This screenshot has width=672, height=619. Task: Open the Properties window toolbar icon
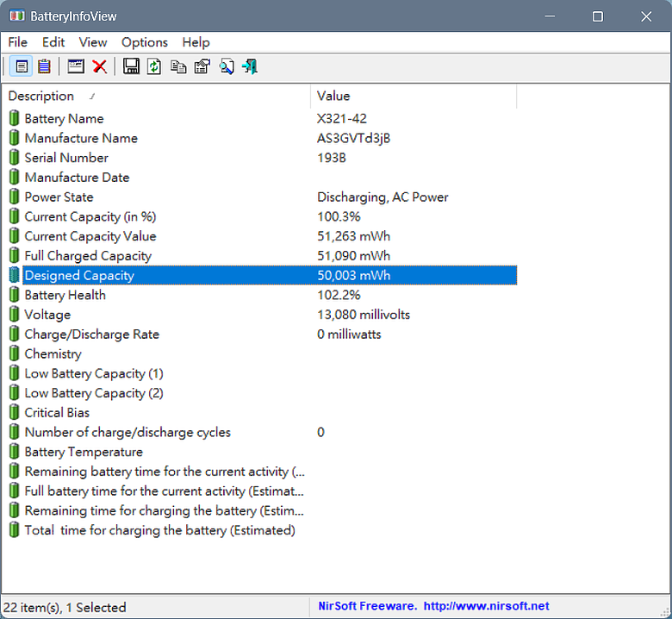tap(76, 66)
